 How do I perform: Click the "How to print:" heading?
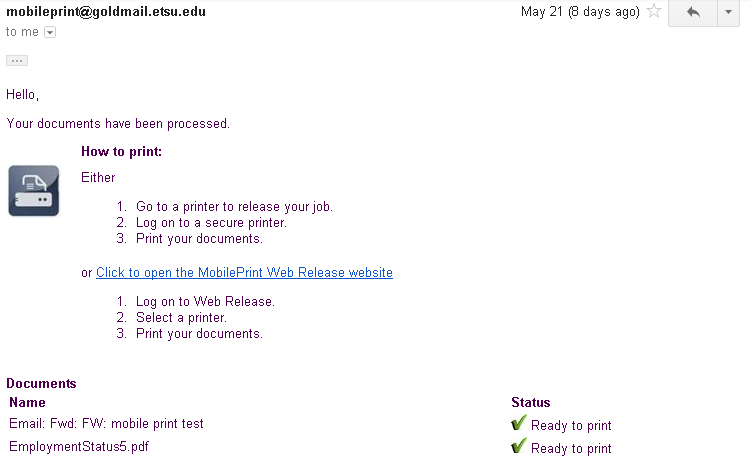[x=121, y=152]
